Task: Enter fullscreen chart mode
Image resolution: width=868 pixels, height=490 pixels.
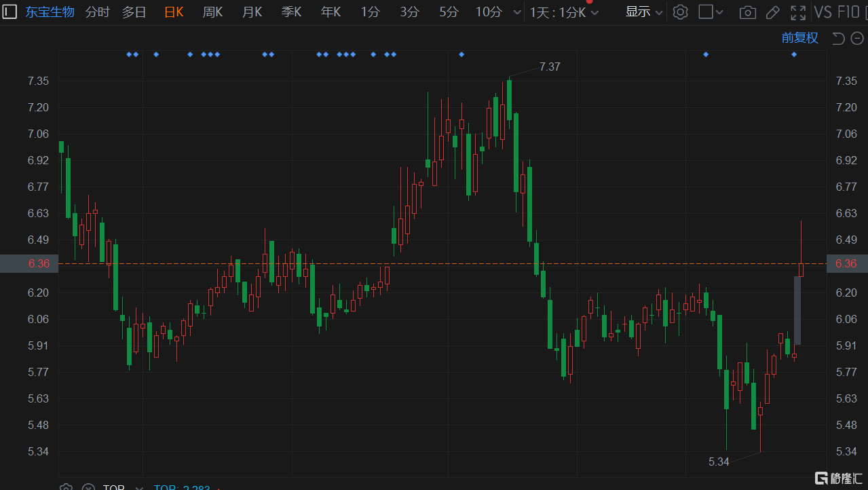Action: (x=798, y=12)
